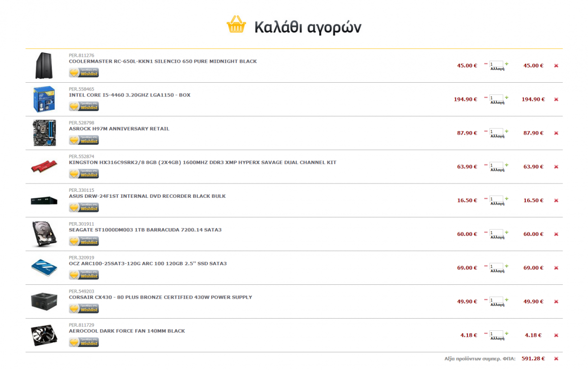Screen dimensions: 588x370
Task: Open the OCZ SSD thumbnail
Action: pyautogui.click(x=44, y=268)
